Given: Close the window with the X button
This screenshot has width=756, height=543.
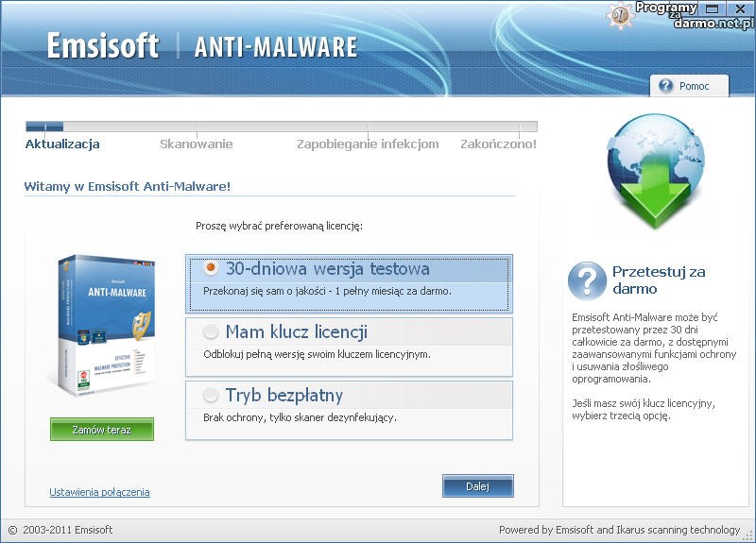Looking at the screenshot, I should [740, 8].
